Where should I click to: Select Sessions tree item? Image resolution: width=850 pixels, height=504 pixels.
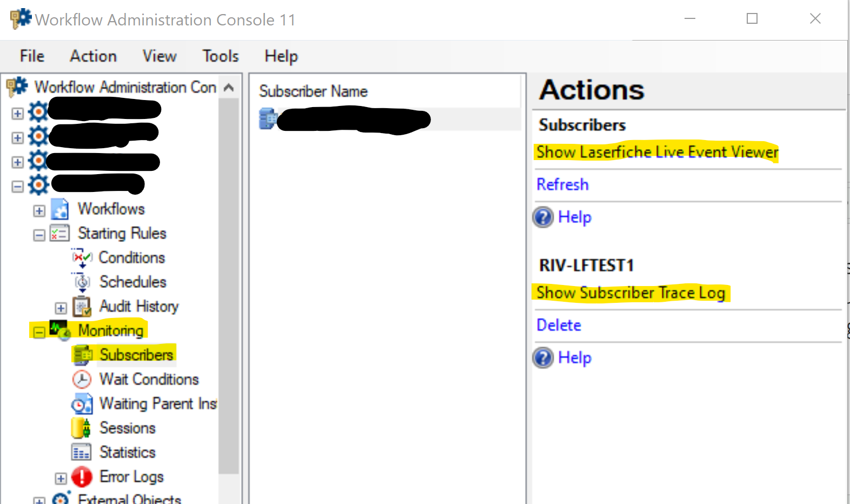(128, 428)
